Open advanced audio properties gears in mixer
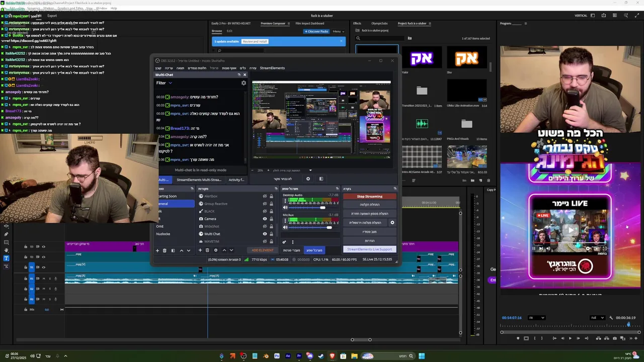Viewport: 644px width, 362px height. coord(284,242)
